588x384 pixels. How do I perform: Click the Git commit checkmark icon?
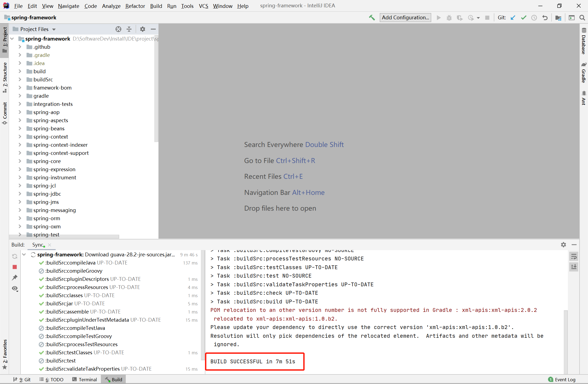coord(523,18)
